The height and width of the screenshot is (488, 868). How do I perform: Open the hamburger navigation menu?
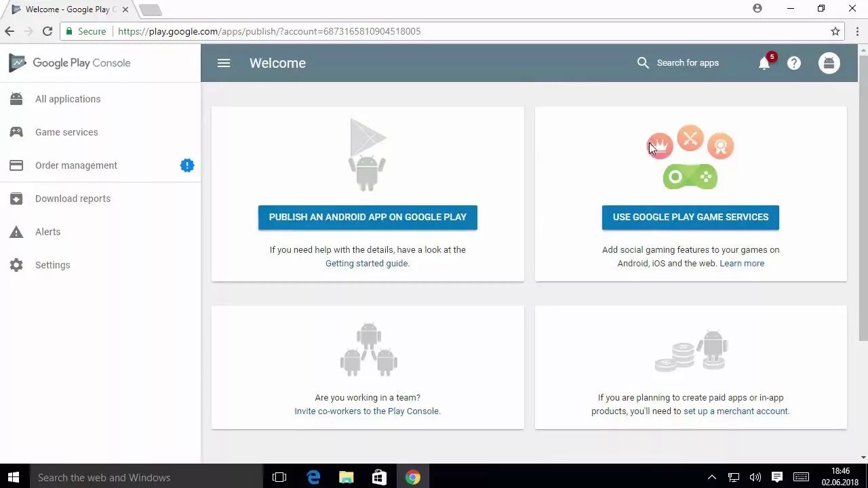[224, 63]
